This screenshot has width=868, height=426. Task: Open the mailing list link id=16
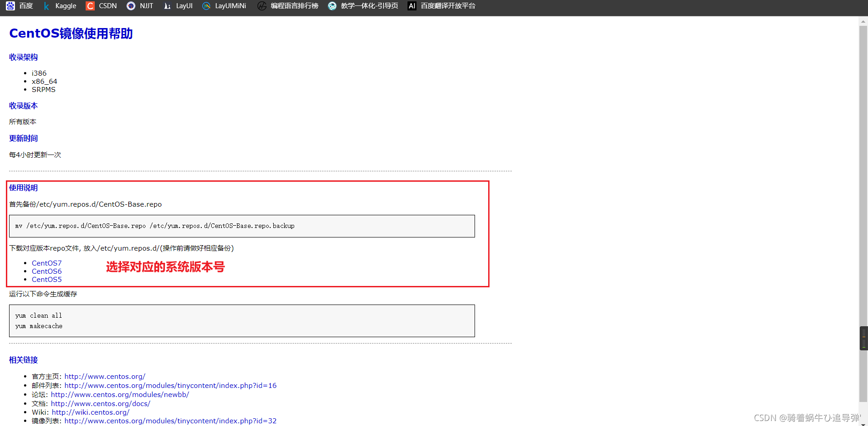[x=170, y=385]
